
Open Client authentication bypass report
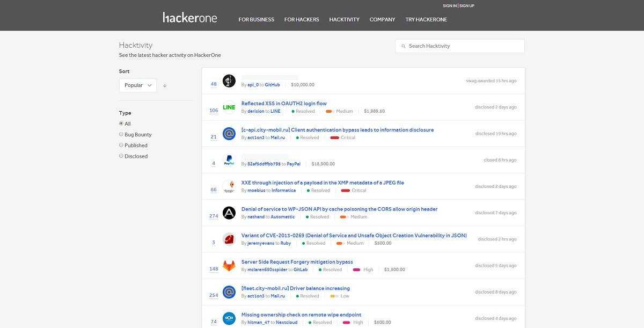click(x=338, y=130)
